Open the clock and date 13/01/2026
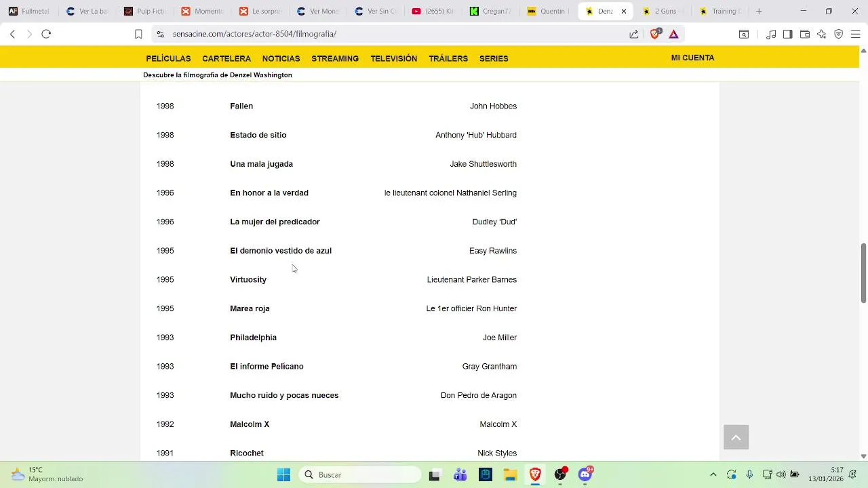Screen dimensions: 868x488 click(x=825, y=474)
